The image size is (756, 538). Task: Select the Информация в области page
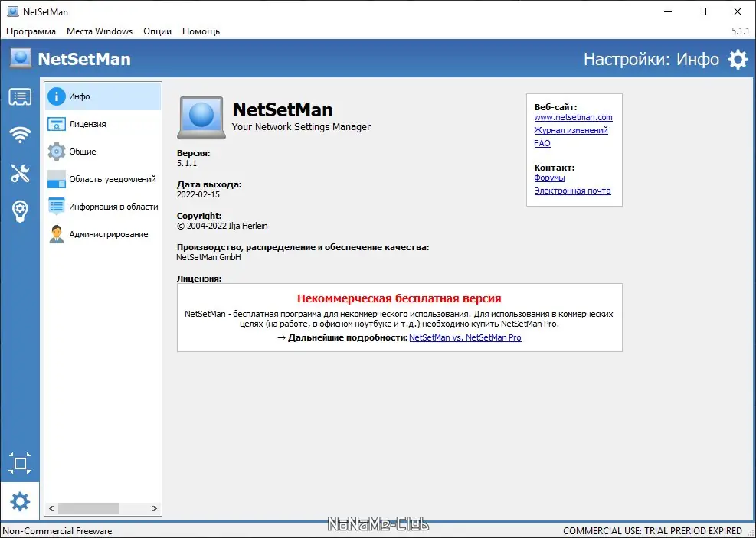click(103, 207)
